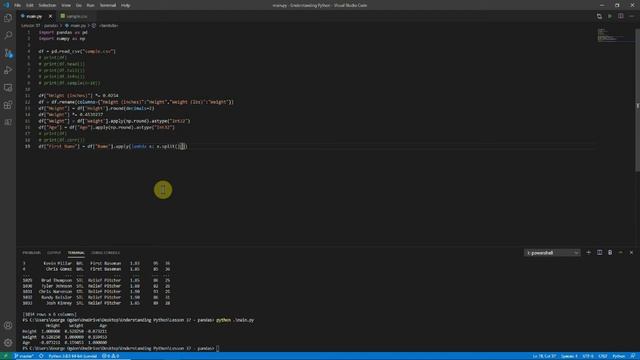Screen dimensions: 640x360
Task: Select the Terminal panel tab
Action: (x=76, y=253)
